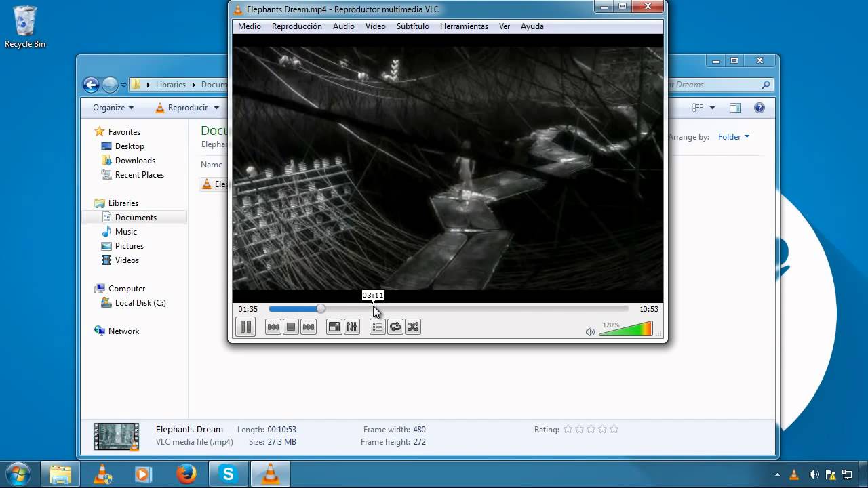Launch Firefox from the taskbar

tap(186, 474)
